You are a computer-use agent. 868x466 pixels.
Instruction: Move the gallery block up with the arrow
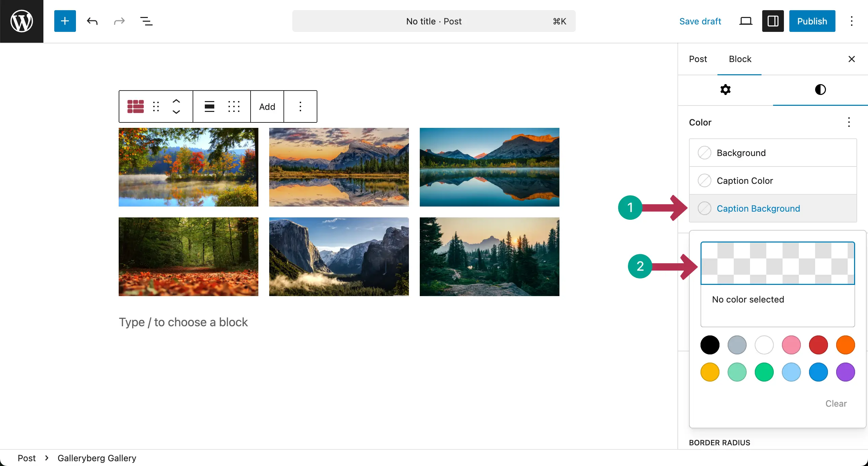click(x=176, y=100)
